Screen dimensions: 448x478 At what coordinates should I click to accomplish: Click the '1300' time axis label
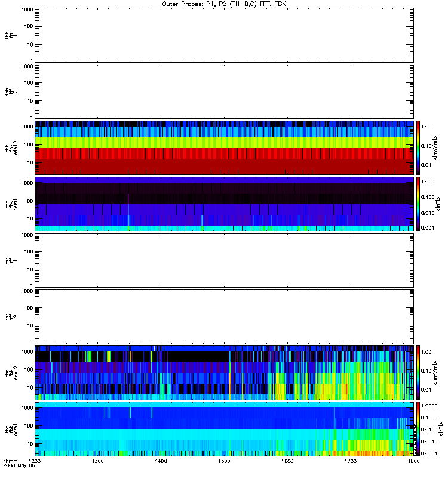(97, 461)
